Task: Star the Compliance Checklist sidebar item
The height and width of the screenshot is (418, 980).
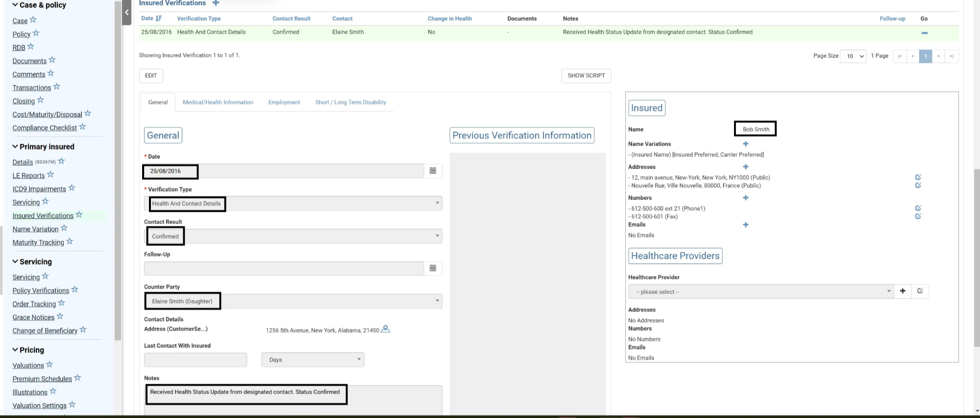Action: pos(82,127)
